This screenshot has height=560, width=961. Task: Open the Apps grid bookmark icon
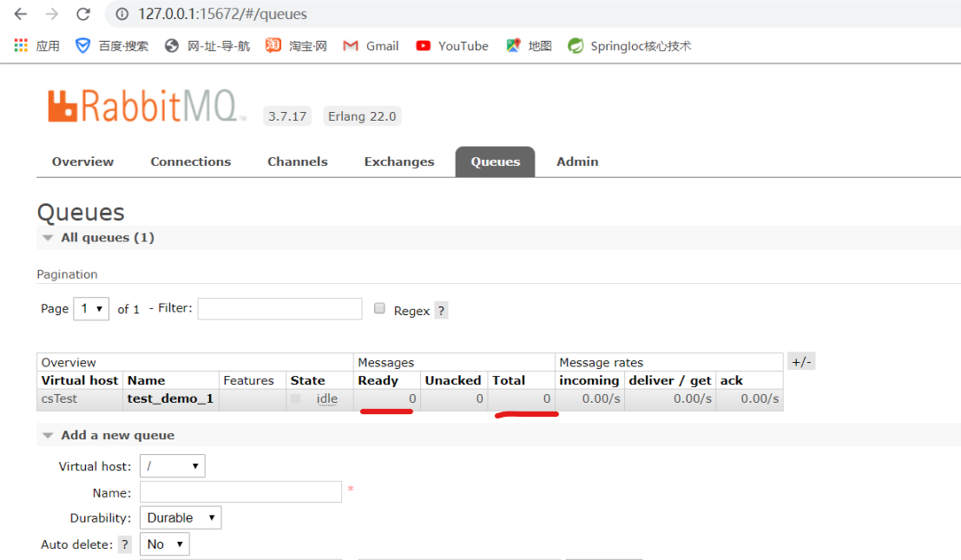click(21, 45)
